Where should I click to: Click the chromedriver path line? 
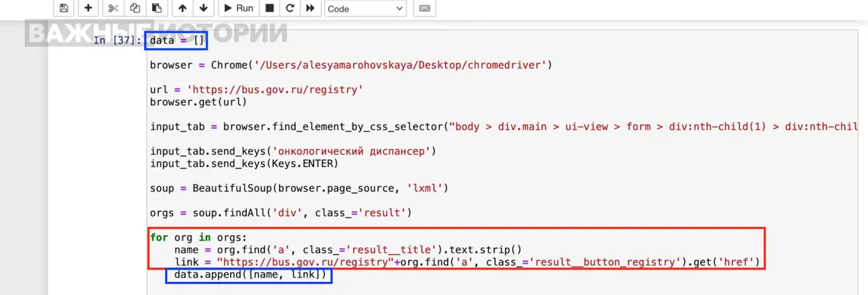[351, 65]
